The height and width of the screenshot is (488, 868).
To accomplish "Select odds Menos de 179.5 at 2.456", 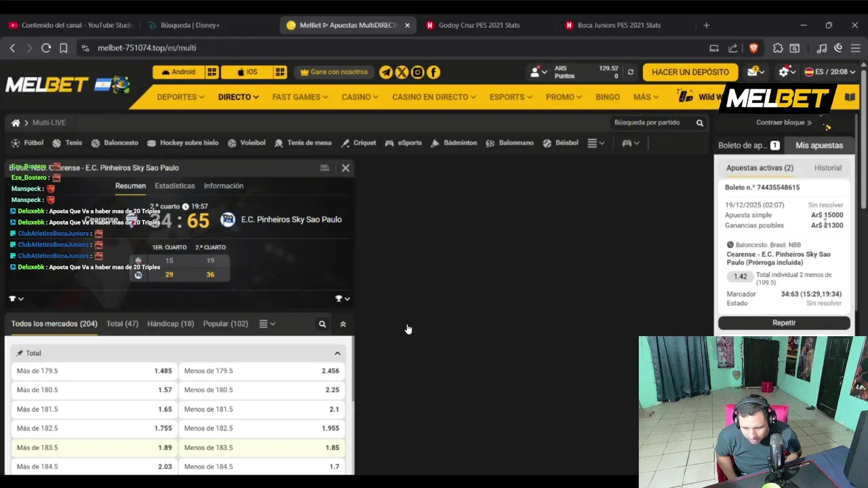I will (262, 371).
